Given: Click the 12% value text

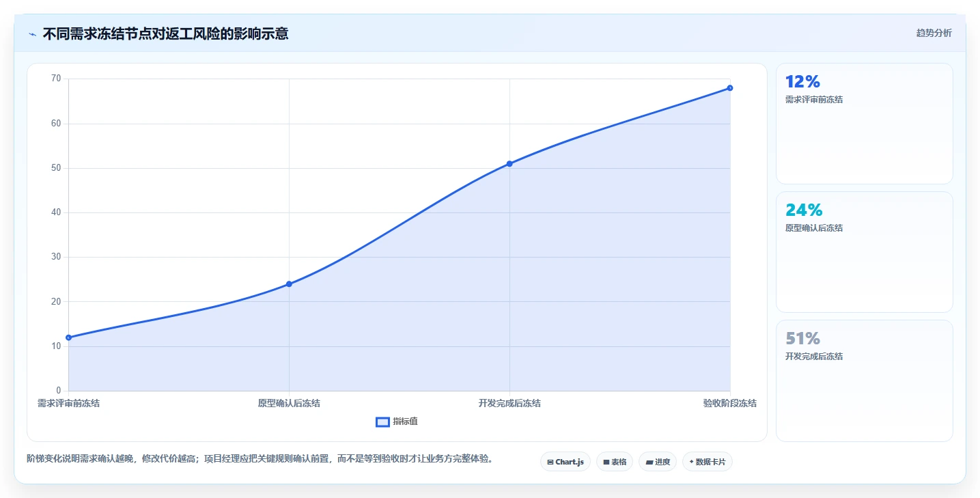Looking at the screenshot, I should point(802,82).
